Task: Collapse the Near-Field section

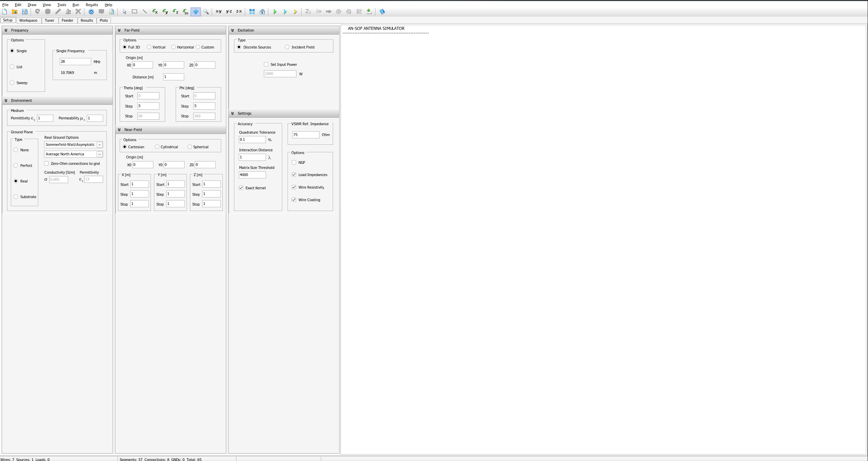Action: [119, 130]
